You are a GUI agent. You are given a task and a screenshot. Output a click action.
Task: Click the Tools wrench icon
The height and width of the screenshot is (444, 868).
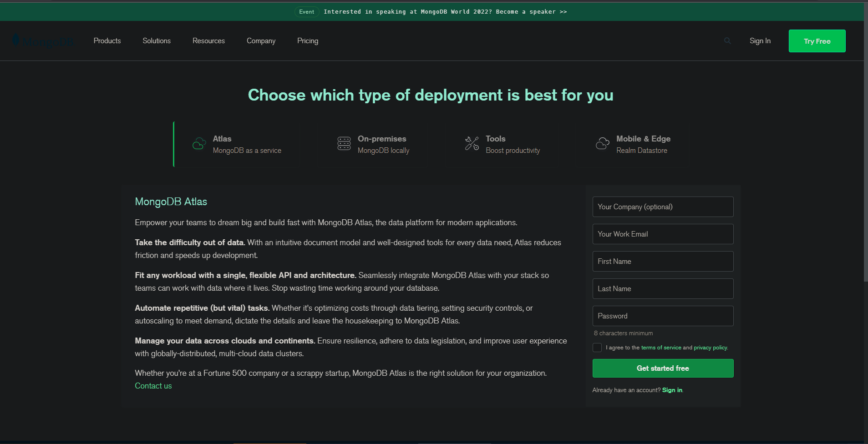click(472, 144)
